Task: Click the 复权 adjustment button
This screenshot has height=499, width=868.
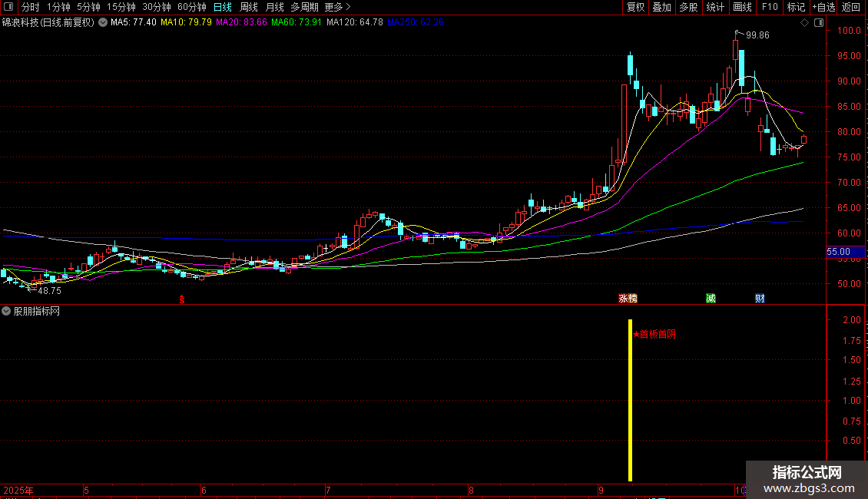Action: (635, 7)
